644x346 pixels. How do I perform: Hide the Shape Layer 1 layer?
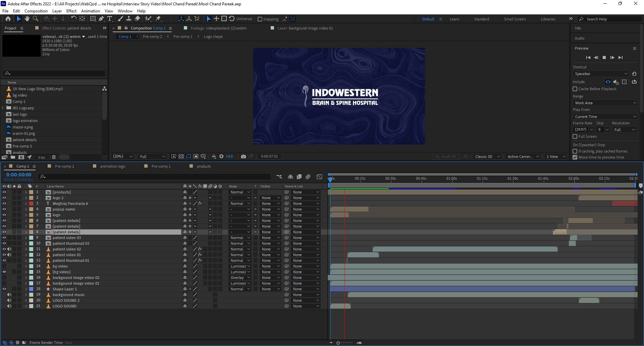(x=4, y=289)
